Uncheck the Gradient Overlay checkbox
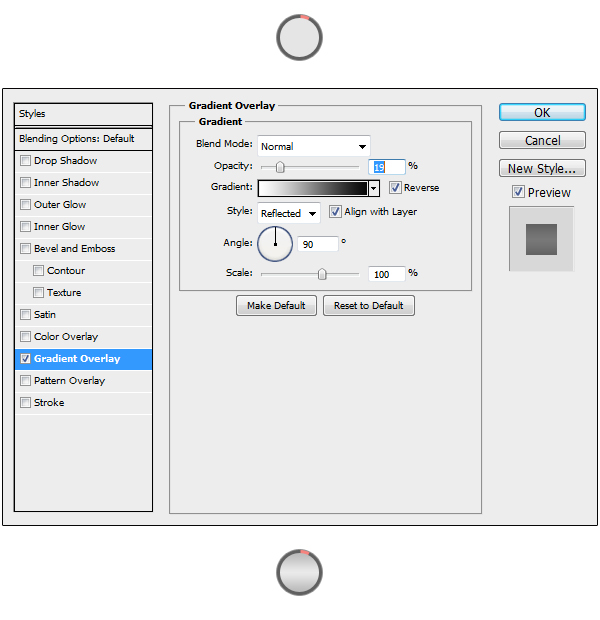 coord(25,359)
